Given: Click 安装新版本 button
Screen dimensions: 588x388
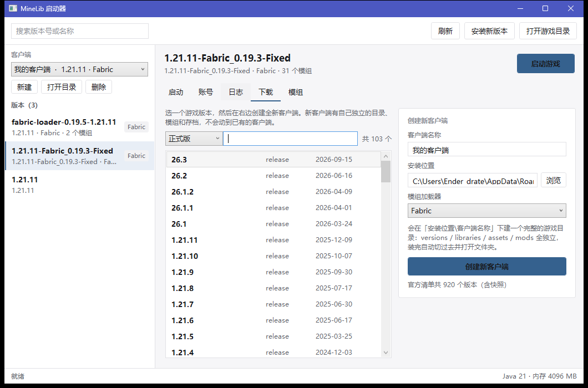Looking at the screenshot, I should (489, 31).
